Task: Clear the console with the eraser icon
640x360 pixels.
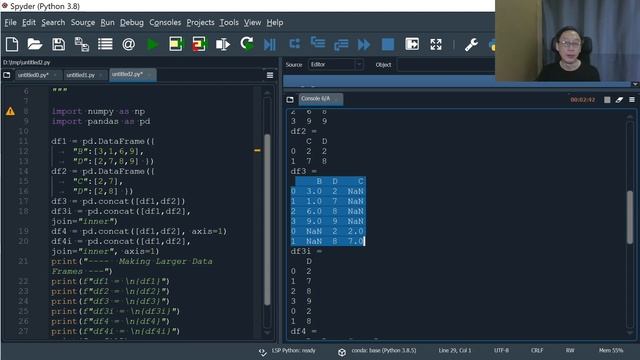Action: click(x=619, y=100)
